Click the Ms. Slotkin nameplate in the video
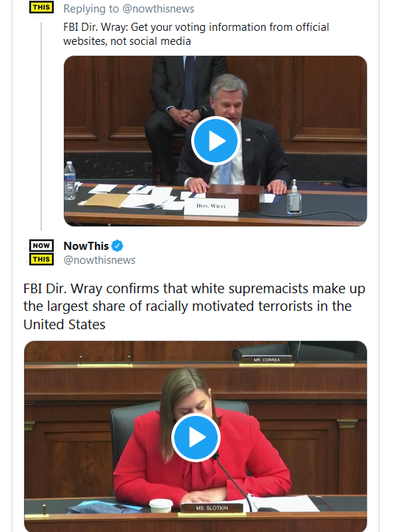Image resolution: width=414 pixels, height=532 pixels. coord(212,508)
